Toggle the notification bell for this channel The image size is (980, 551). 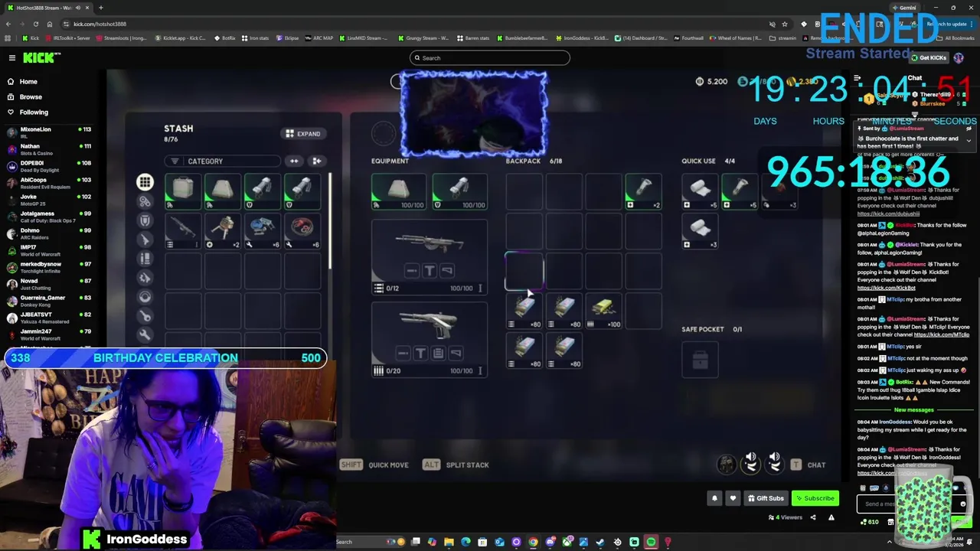pyautogui.click(x=714, y=498)
